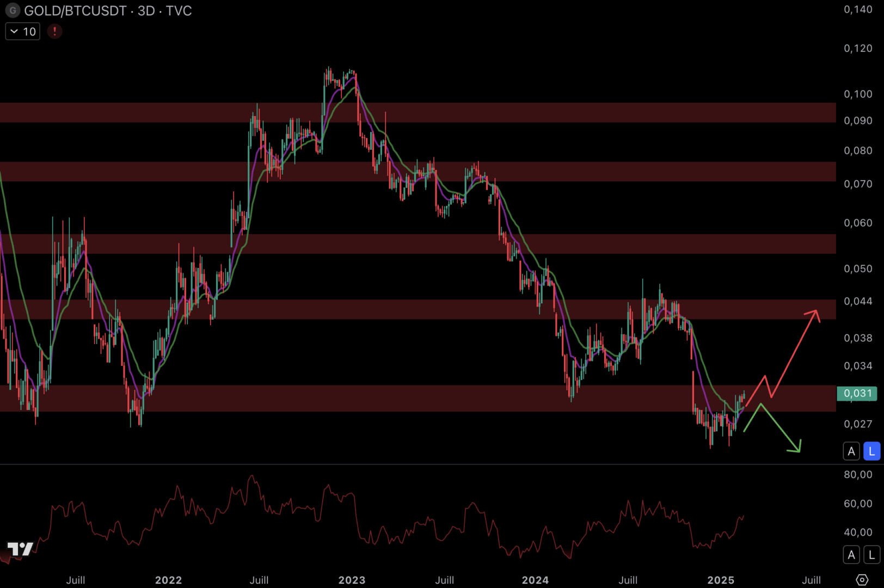Toggle auto scale A on price chart
This screenshot has width=884, height=588.
tap(852, 451)
